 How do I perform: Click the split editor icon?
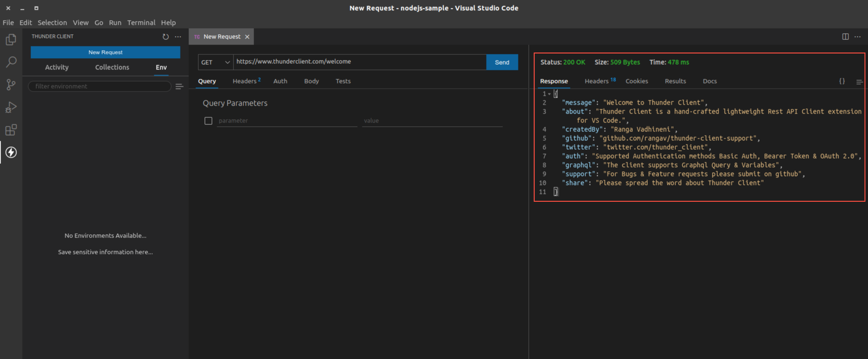pyautogui.click(x=846, y=37)
